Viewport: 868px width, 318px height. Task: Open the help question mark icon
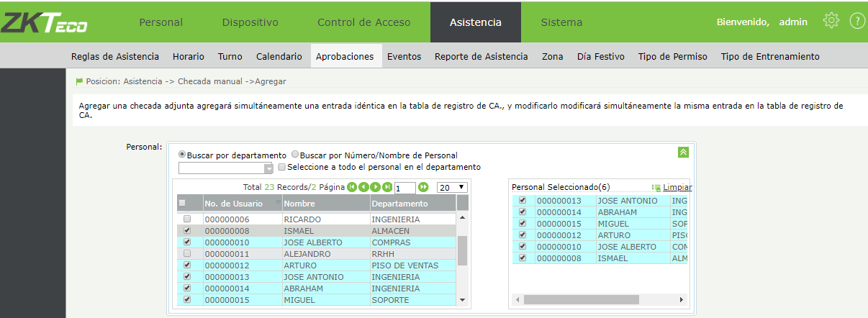(857, 21)
